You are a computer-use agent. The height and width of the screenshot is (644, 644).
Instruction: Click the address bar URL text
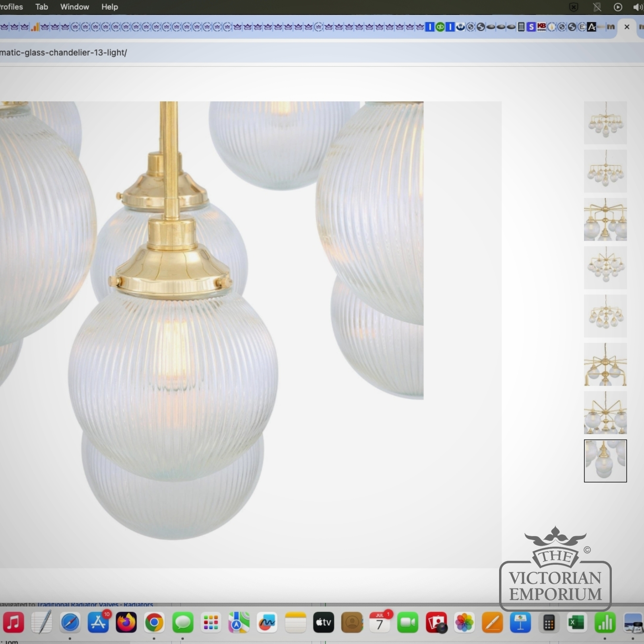tap(64, 53)
